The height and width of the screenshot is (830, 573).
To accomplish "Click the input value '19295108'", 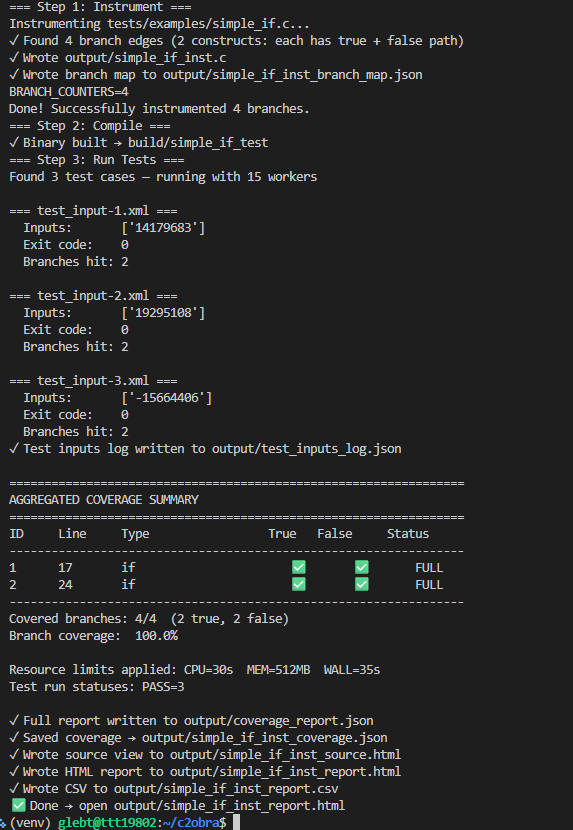I will point(163,312).
